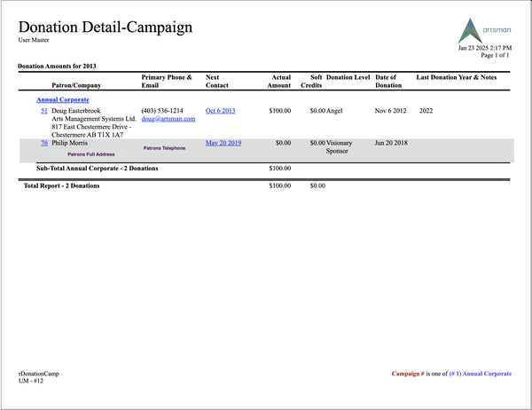Click the 2022 last donation year

coord(426,111)
